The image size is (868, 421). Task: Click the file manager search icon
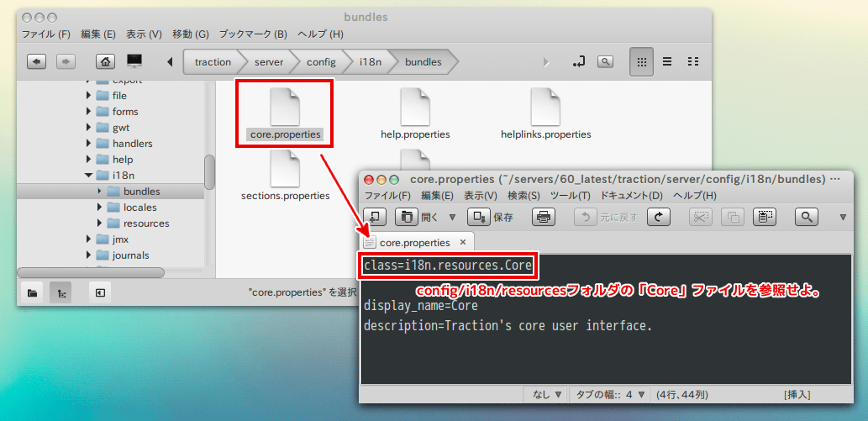(605, 62)
